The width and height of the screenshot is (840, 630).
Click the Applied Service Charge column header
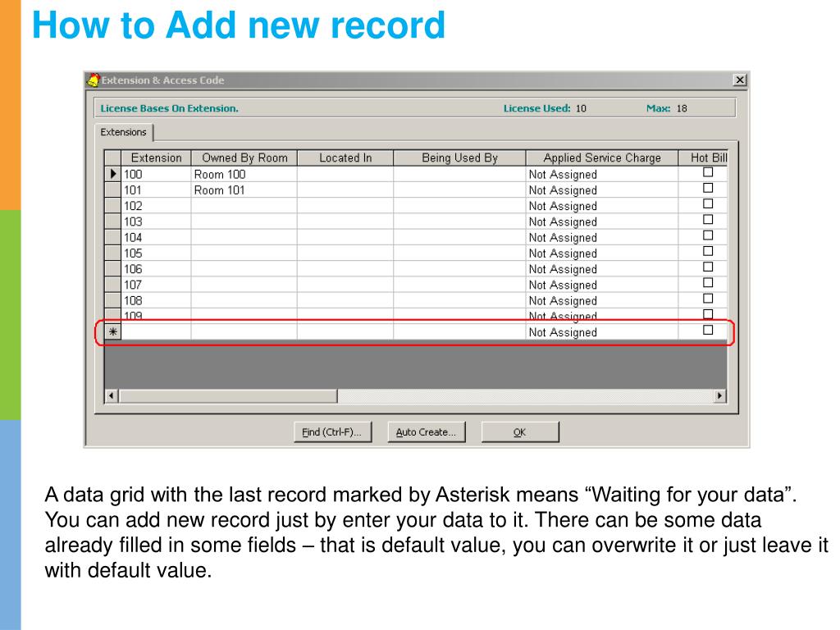tap(602, 158)
